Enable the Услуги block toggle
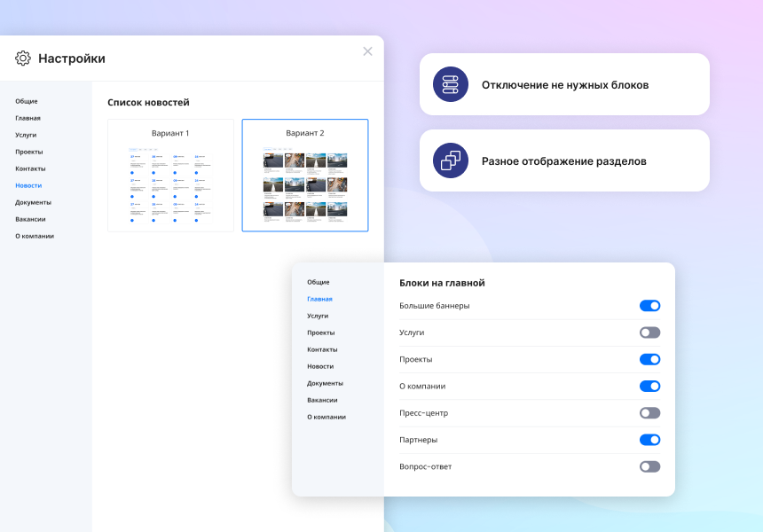This screenshot has width=763, height=532. [649, 332]
